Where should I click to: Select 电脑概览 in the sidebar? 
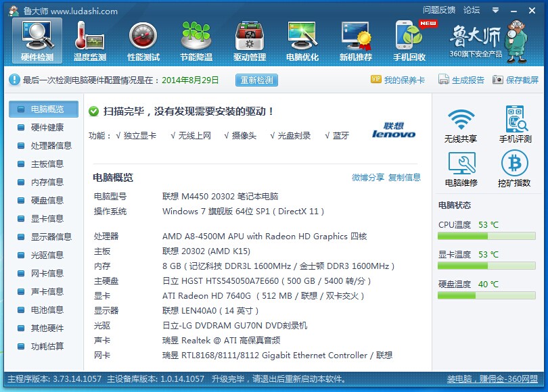pyautogui.click(x=44, y=109)
